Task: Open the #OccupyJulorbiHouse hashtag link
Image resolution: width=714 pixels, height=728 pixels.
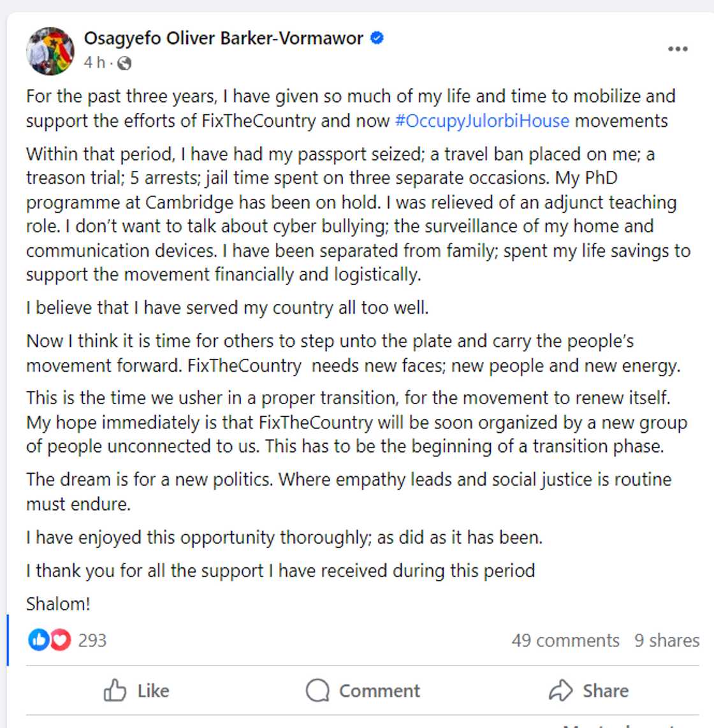Action: coord(482,121)
